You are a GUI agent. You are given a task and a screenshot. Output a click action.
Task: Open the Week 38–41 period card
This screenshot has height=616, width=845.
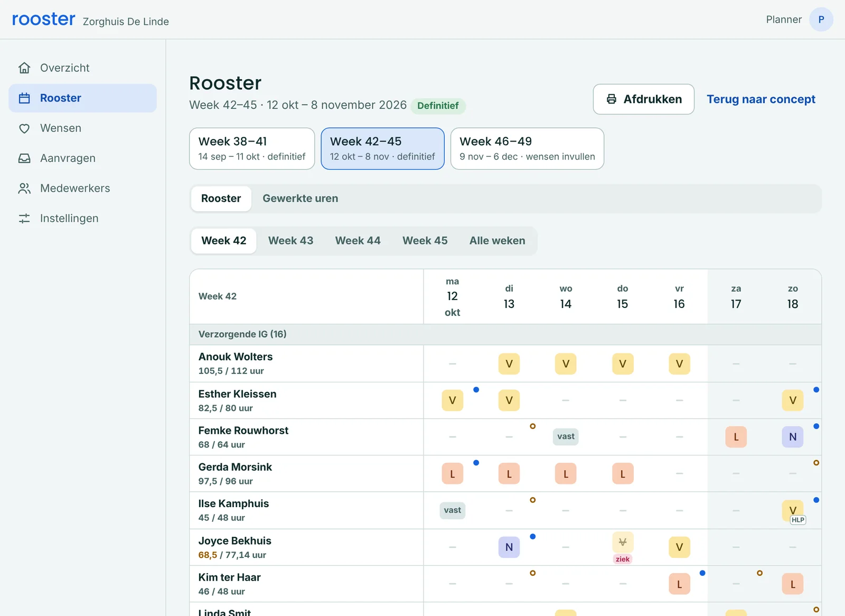point(252,148)
